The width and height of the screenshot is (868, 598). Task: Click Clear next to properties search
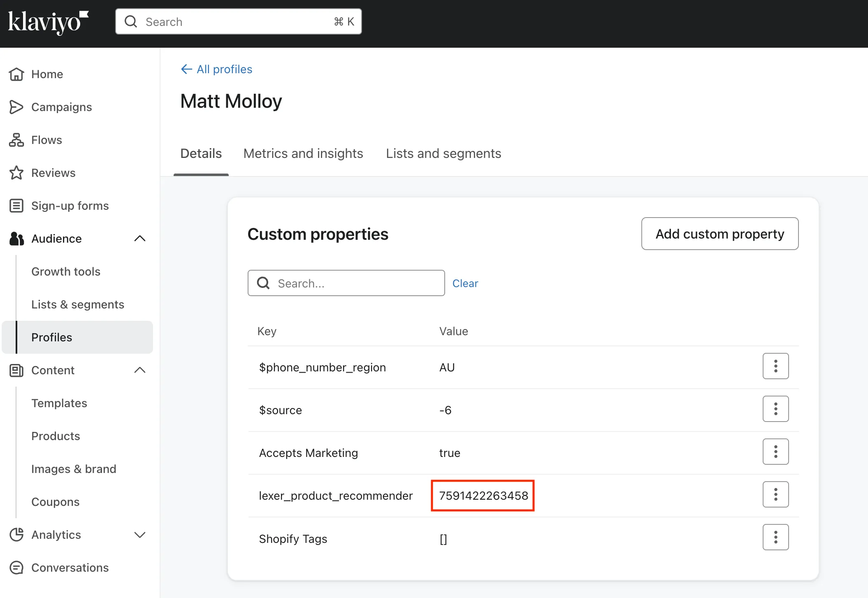[465, 283]
